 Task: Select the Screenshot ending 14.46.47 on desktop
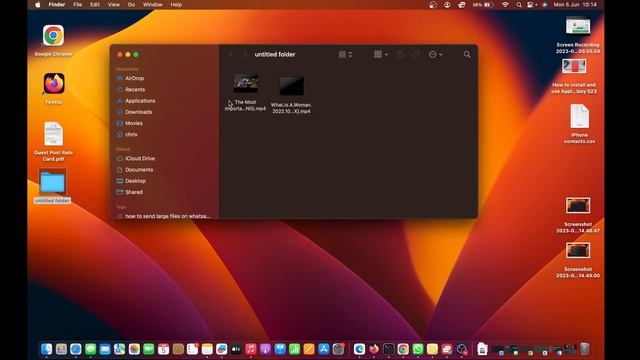click(578, 206)
